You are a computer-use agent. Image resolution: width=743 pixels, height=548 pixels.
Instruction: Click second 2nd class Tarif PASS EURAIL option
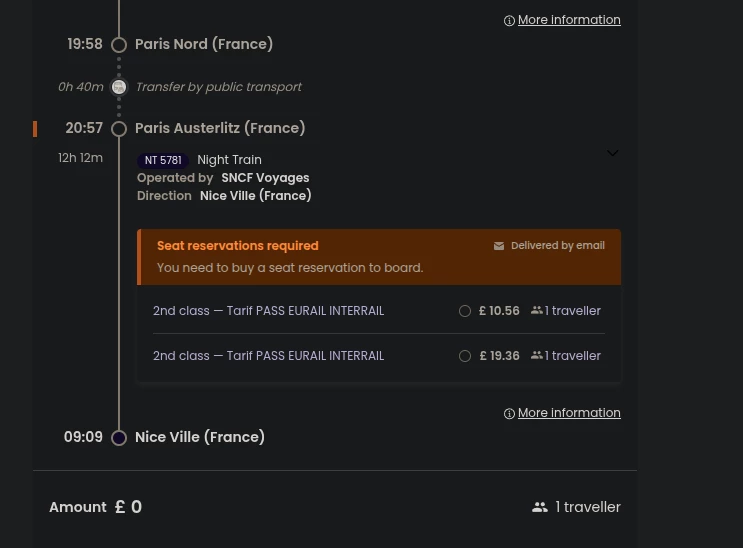pos(268,356)
